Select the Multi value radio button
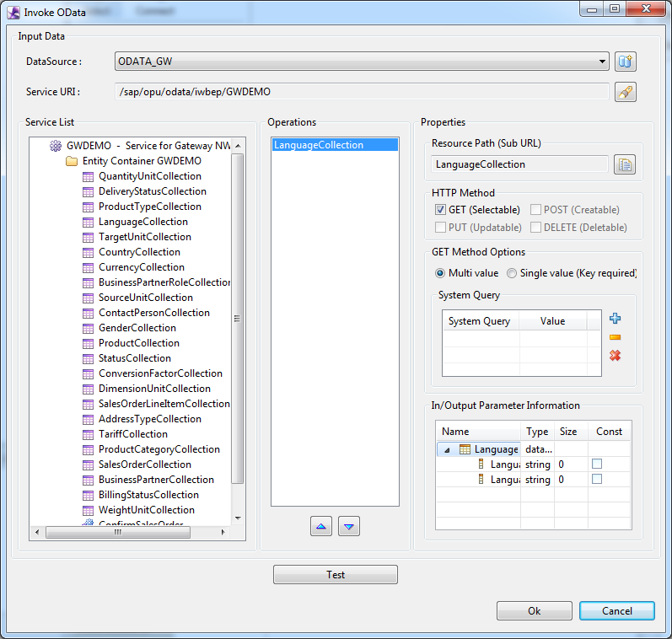This screenshot has height=639, width=672. (x=440, y=273)
